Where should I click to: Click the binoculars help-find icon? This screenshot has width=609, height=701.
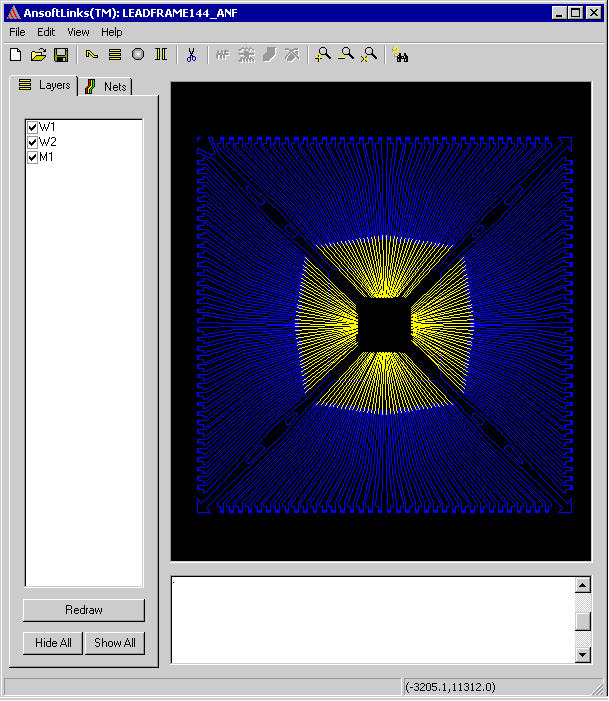400,55
